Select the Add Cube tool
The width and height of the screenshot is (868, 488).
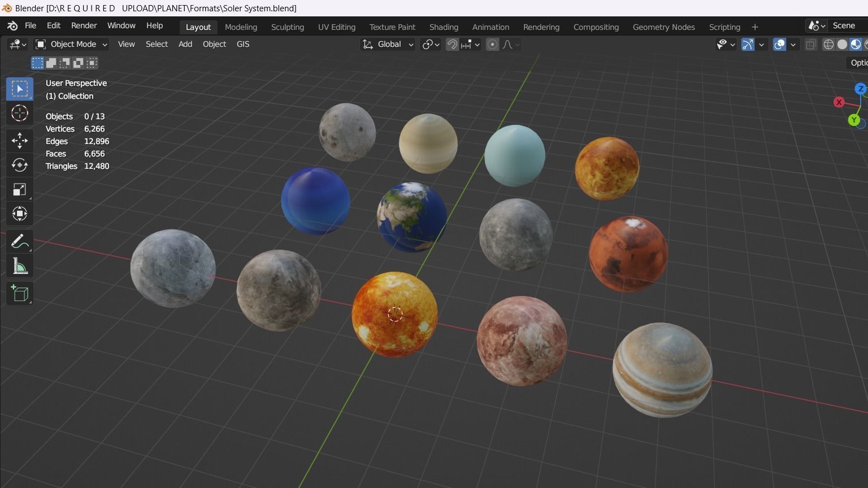click(20, 293)
